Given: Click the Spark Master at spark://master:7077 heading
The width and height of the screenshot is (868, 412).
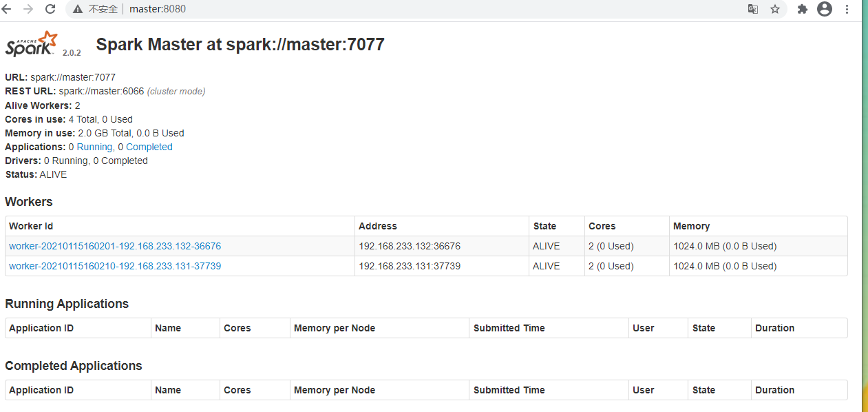Looking at the screenshot, I should [x=240, y=44].
